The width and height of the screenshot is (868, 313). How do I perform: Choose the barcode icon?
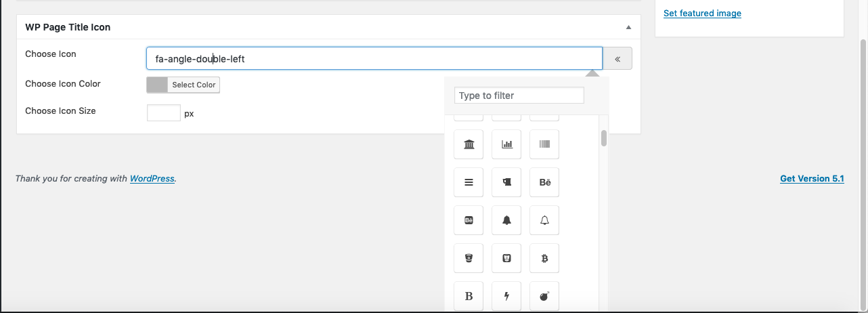[x=544, y=144]
